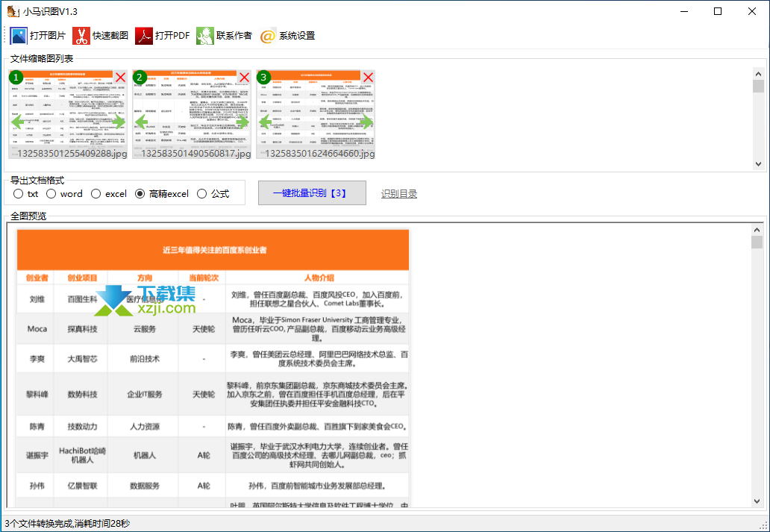This screenshot has height=532, width=770.
Task: Click the 人物介绍 column header in preview
Action: 319,278
